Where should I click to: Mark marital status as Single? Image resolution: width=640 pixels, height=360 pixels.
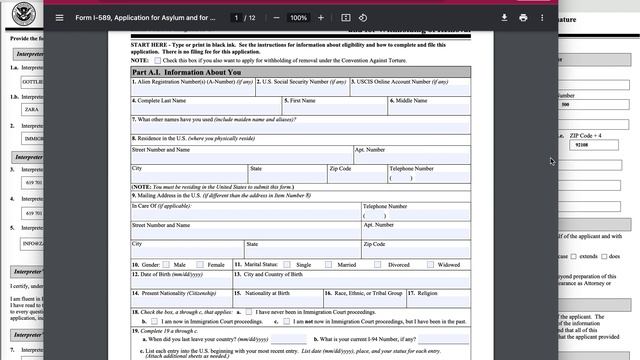[x=287, y=264]
